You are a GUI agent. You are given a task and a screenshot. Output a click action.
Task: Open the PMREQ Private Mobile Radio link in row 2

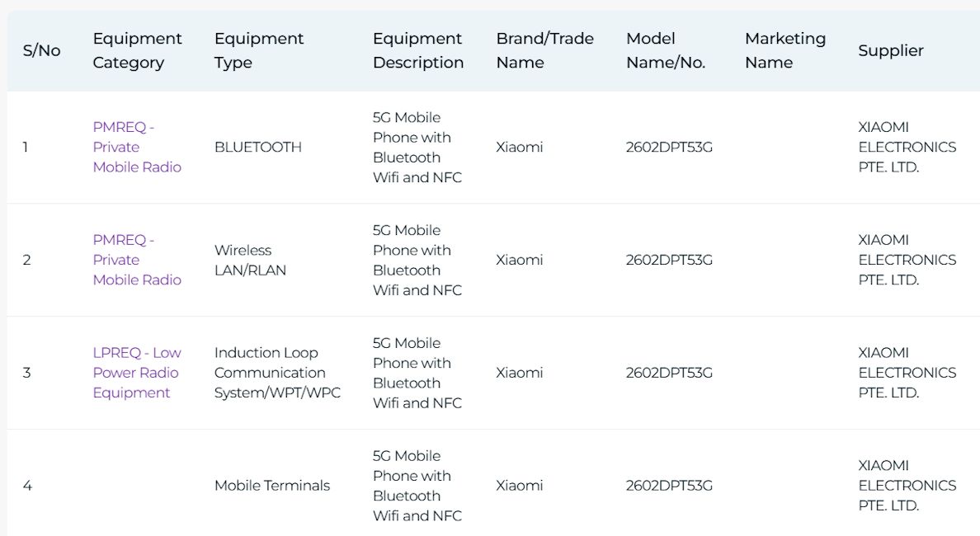[136, 260]
